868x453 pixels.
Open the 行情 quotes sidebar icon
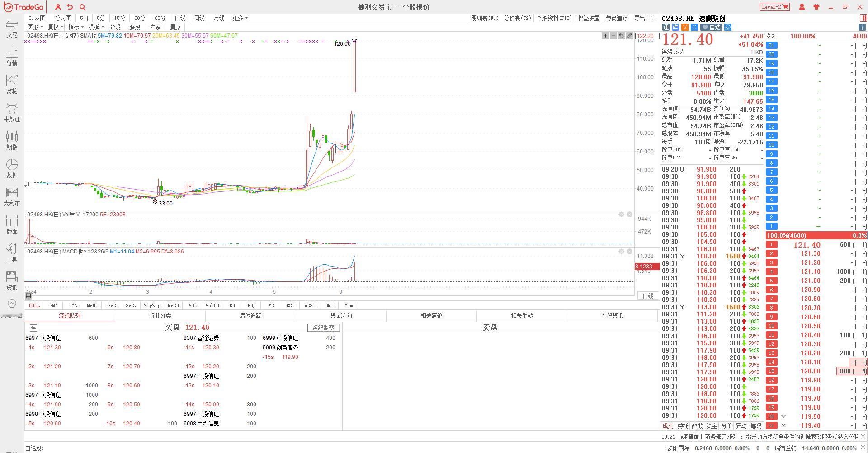(12, 56)
